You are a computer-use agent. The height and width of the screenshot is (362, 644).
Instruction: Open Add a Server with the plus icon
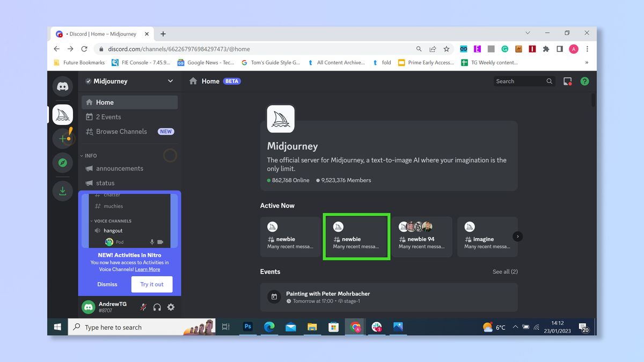pos(62,138)
